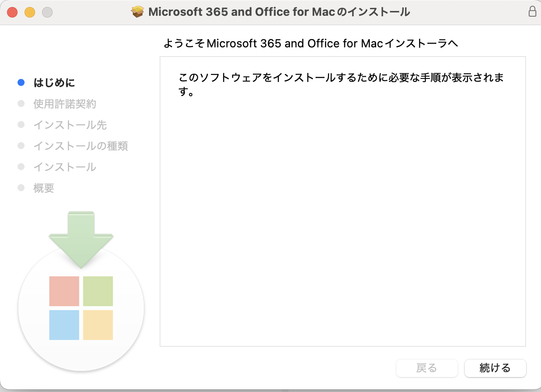Viewport: 541px width, 392px height.
Task: Click the lock icon in title bar
Action: coord(532,12)
